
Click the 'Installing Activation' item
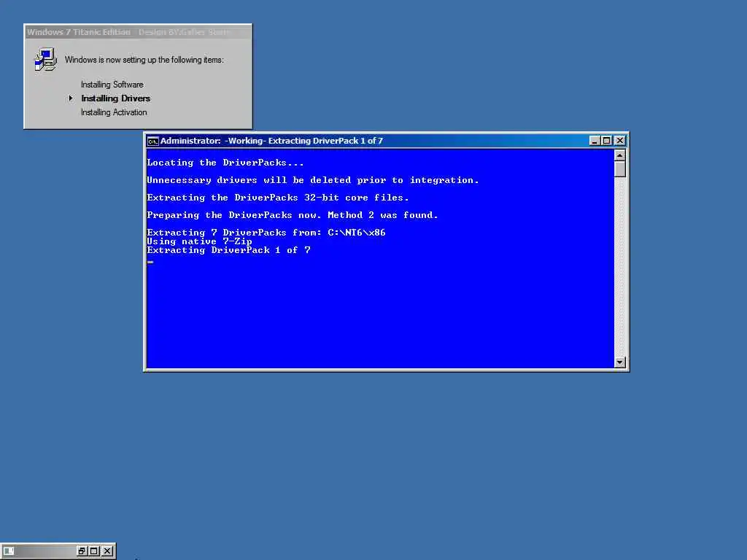pos(114,112)
